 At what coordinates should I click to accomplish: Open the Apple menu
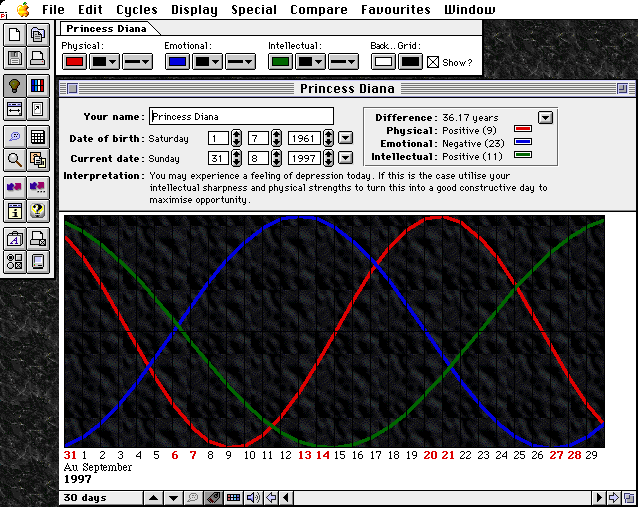tap(23, 9)
